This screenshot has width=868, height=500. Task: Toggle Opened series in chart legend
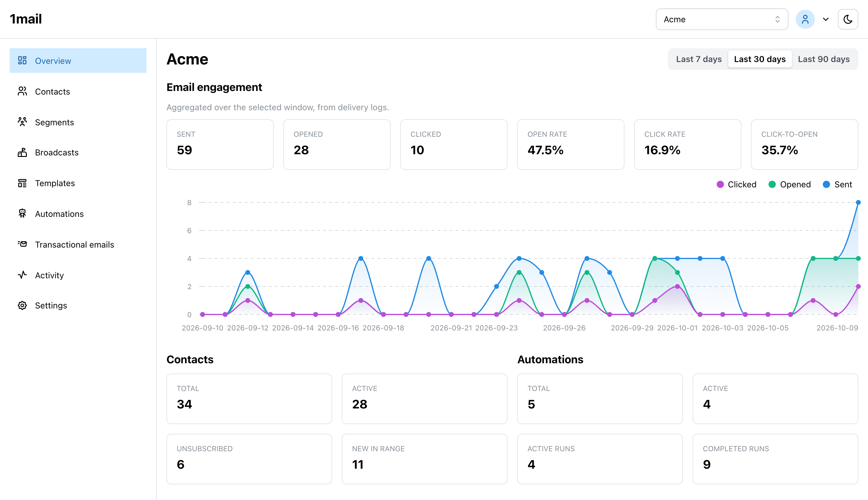(789, 184)
